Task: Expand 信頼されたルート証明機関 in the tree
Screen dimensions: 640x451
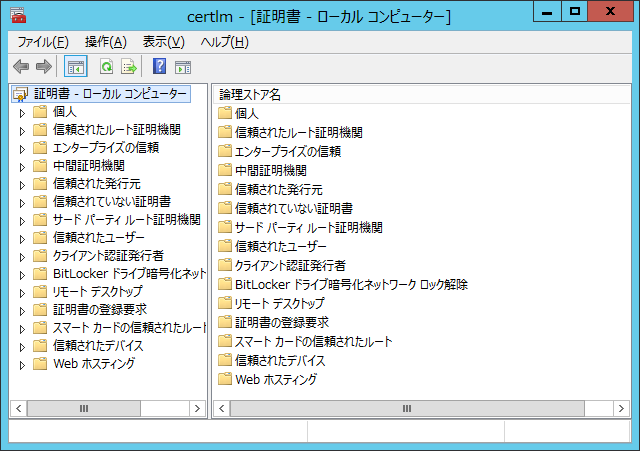Action: coord(22,131)
